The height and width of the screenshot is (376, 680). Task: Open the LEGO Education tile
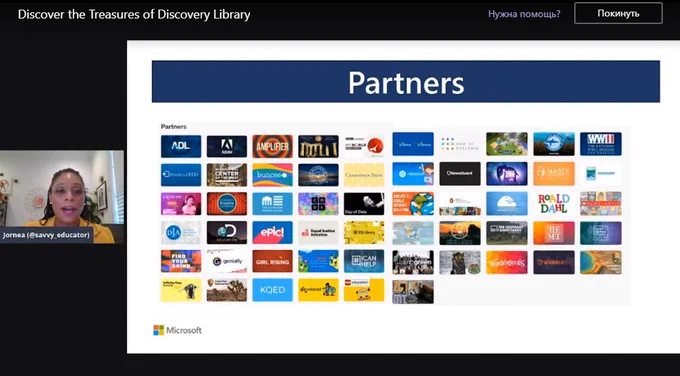364,290
